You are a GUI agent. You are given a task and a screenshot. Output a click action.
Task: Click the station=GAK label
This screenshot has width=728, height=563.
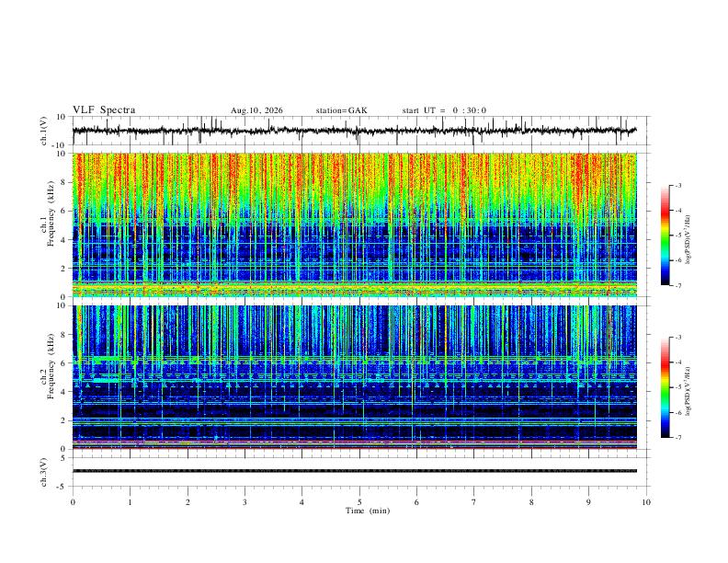click(341, 110)
